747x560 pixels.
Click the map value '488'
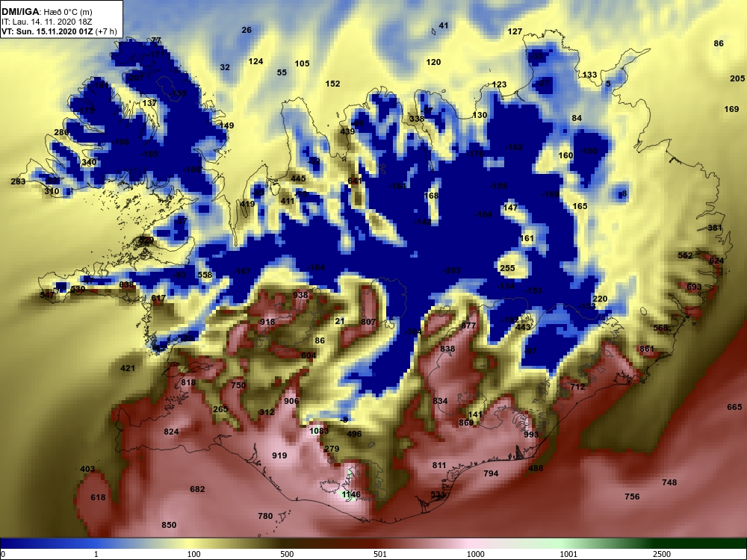(536, 468)
